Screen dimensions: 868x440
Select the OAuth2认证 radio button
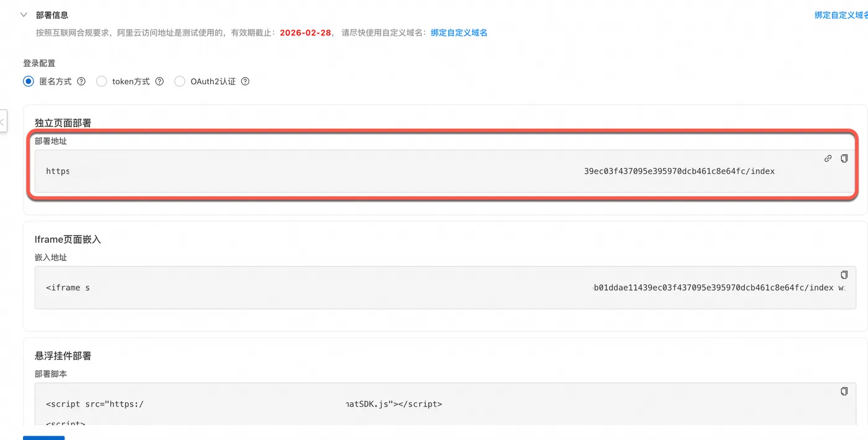[x=180, y=81]
